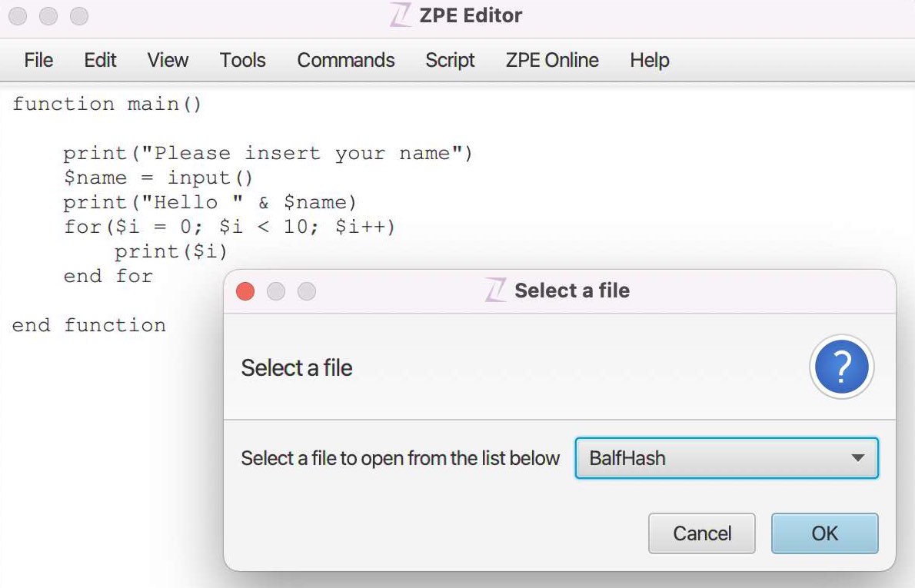915x588 pixels.
Task: Confirm file selection with OK
Action: coord(824,533)
